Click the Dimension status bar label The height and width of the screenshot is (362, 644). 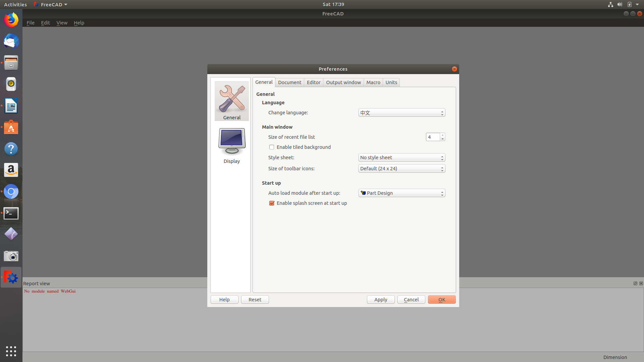click(615, 357)
